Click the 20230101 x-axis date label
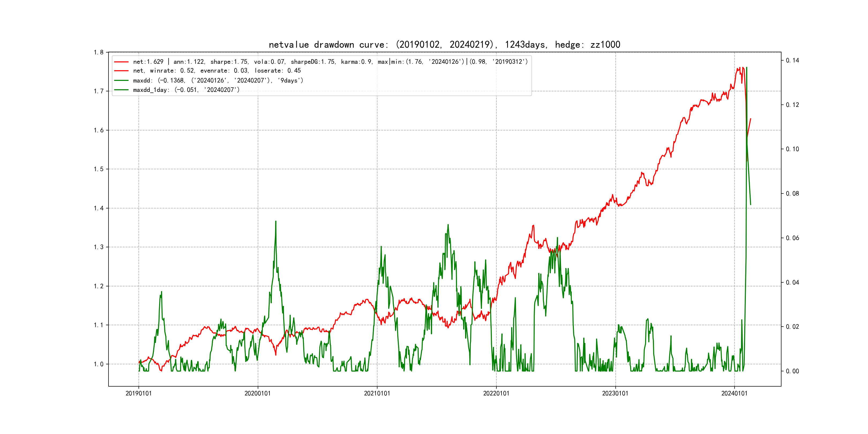The image size is (868, 434). tap(615, 394)
